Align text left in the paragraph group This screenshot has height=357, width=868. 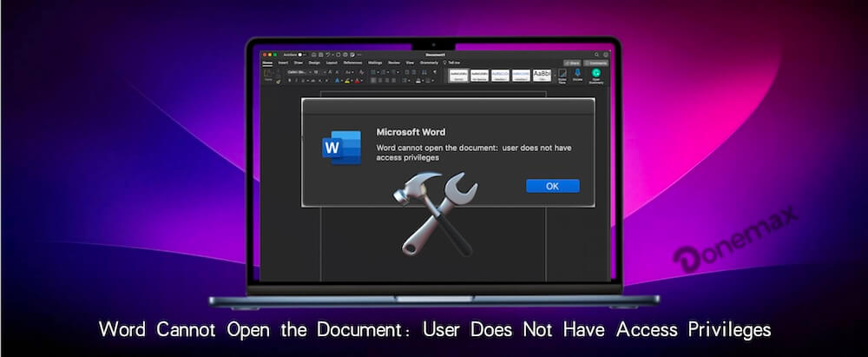[373, 81]
